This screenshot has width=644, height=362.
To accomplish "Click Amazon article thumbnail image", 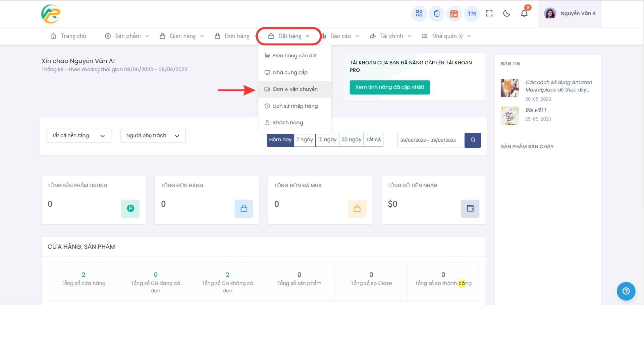I will coord(510,88).
